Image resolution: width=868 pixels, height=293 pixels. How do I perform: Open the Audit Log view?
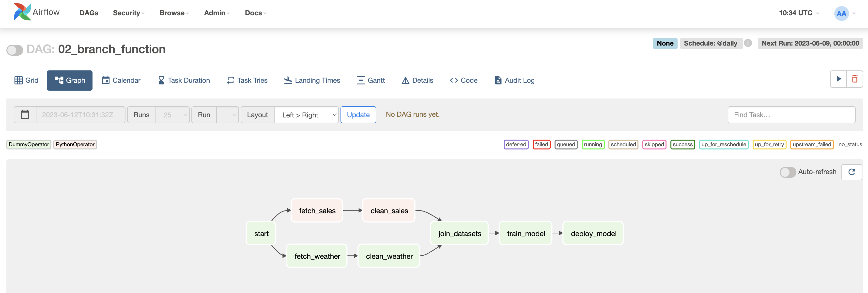(x=514, y=80)
